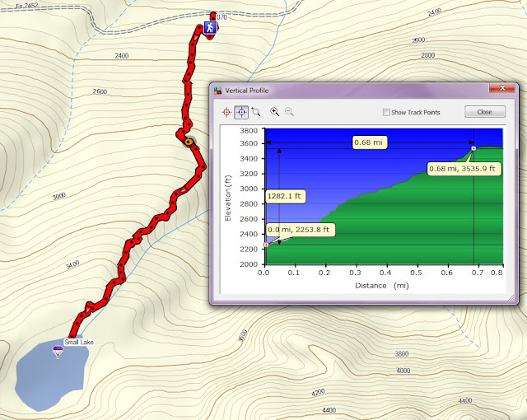Zoom in on the vertical profile
The height and width of the screenshot is (420, 527).
tap(274, 111)
